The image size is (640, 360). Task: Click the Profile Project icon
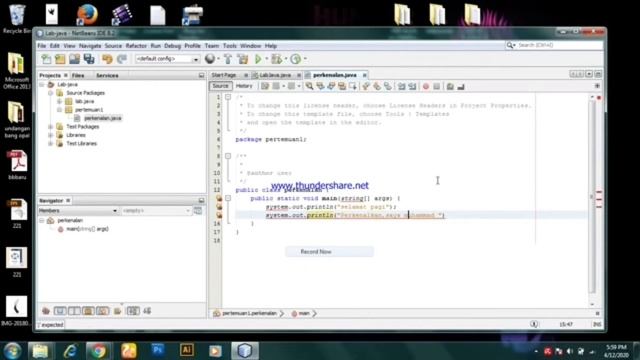(x=296, y=59)
